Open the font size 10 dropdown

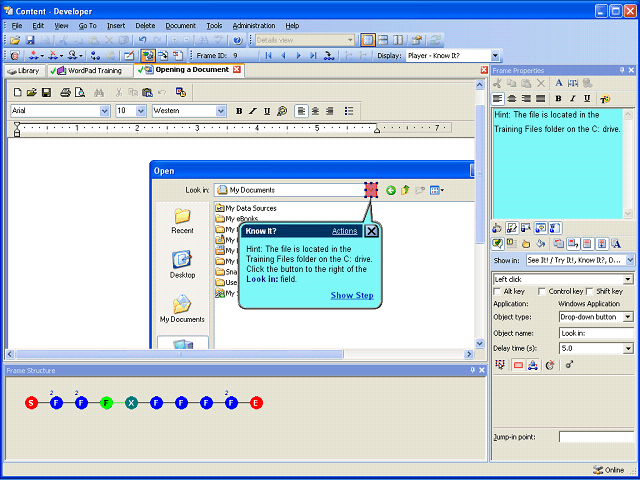[x=141, y=111]
